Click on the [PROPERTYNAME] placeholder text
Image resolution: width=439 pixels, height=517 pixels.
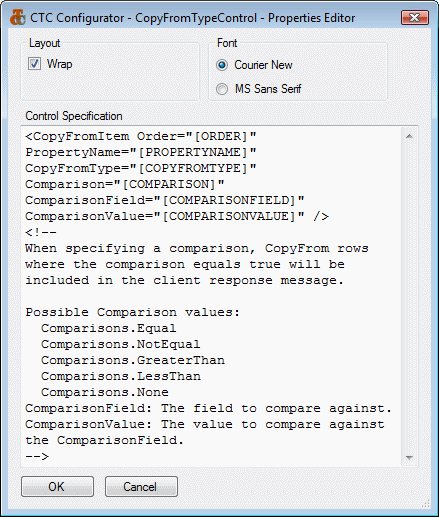(193, 152)
